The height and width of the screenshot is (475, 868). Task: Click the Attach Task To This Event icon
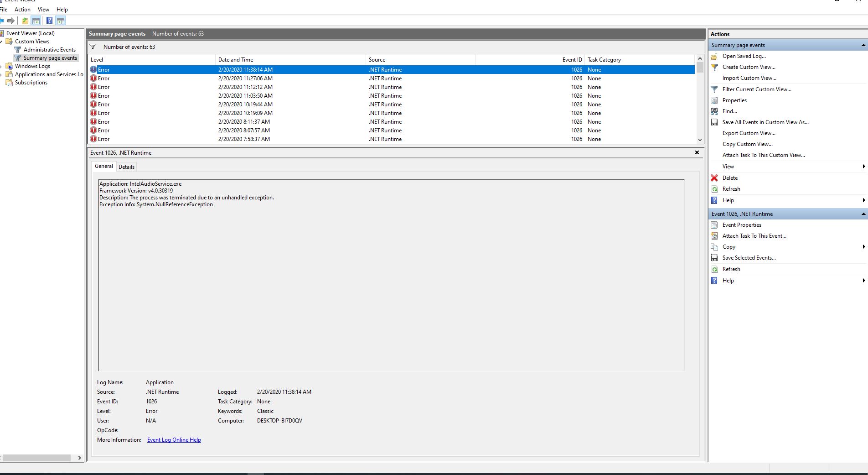[714, 236]
